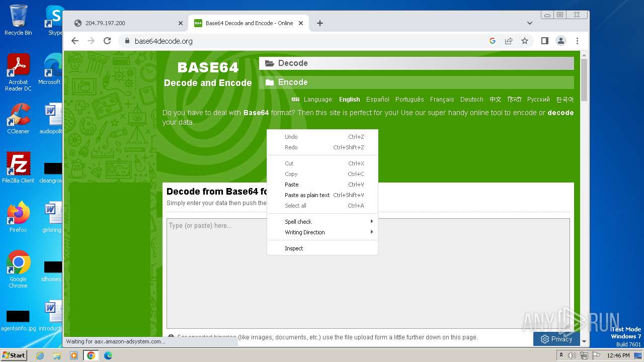Go forward with the browser forward arrow

click(x=91, y=41)
